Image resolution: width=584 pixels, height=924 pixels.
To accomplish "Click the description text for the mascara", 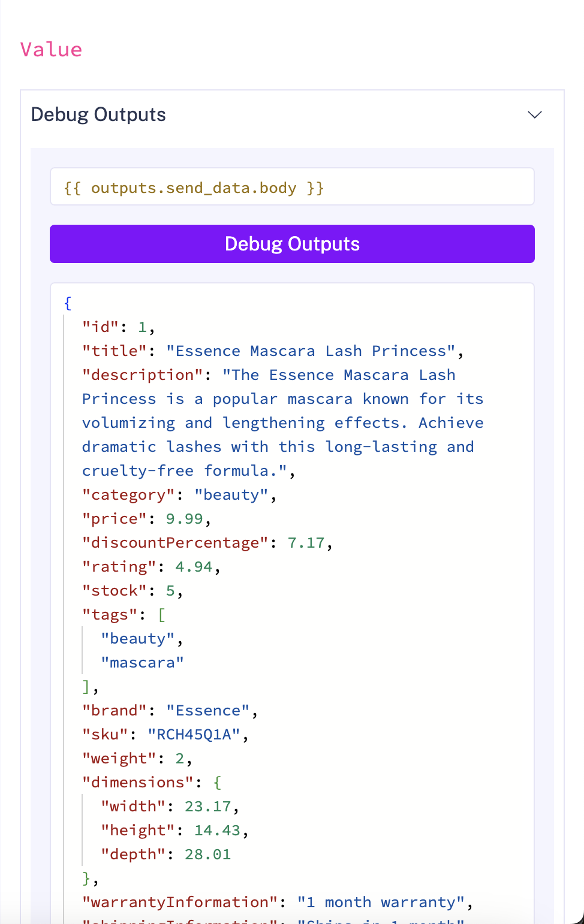I will click(x=282, y=422).
